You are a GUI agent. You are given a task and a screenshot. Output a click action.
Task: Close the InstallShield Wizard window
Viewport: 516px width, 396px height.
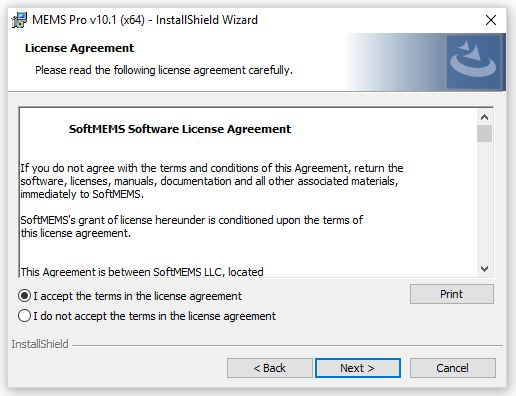[491, 20]
